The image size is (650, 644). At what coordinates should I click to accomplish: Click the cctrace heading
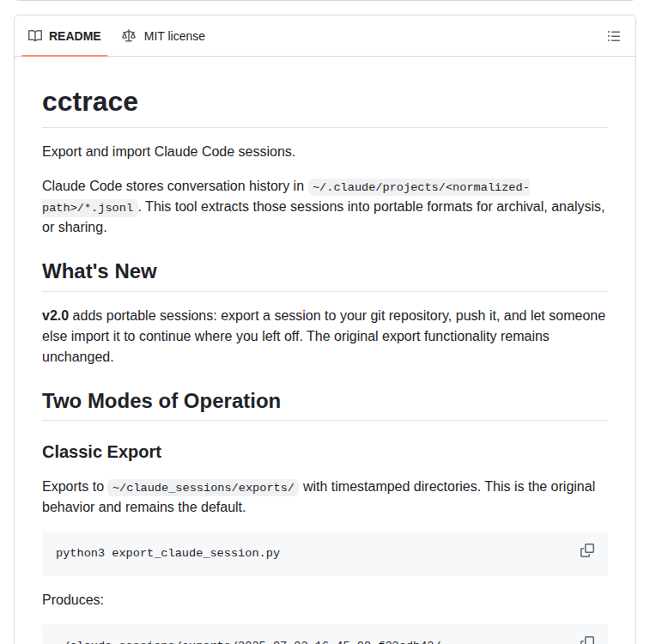90,101
